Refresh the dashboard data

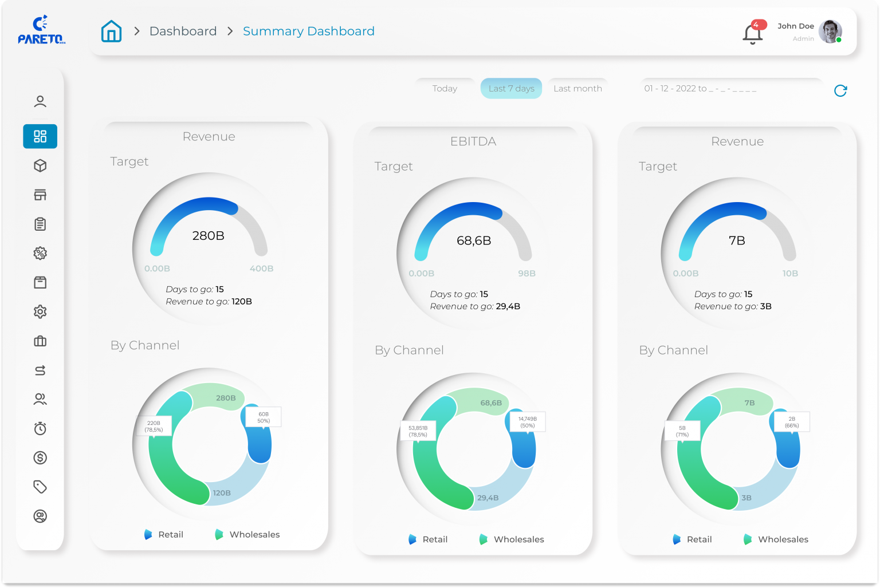pos(840,90)
